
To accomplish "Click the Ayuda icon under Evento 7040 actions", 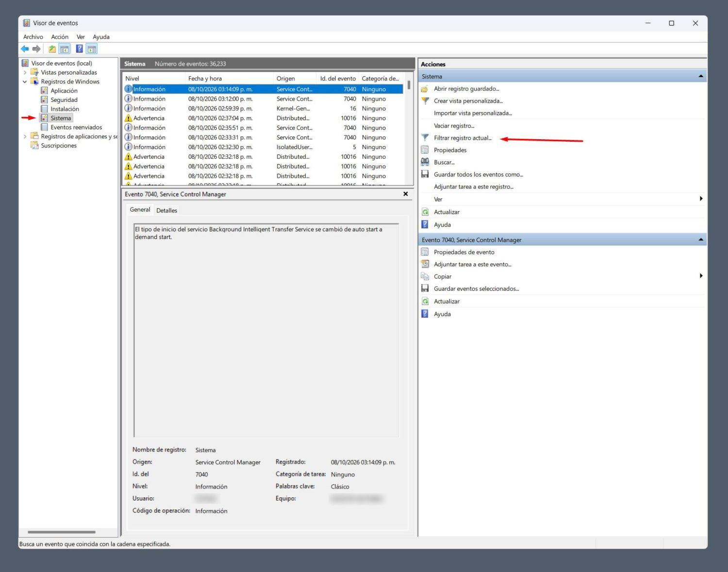I will [x=425, y=314].
